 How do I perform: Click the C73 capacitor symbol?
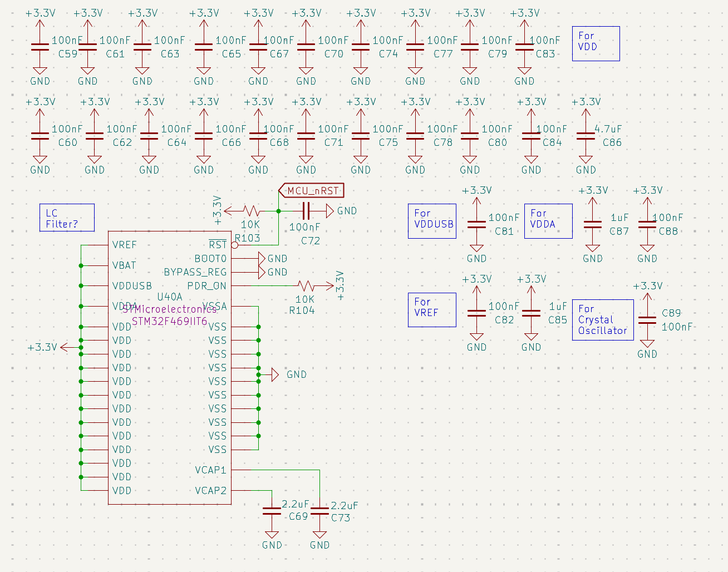pyautogui.click(x=319, y=511)
